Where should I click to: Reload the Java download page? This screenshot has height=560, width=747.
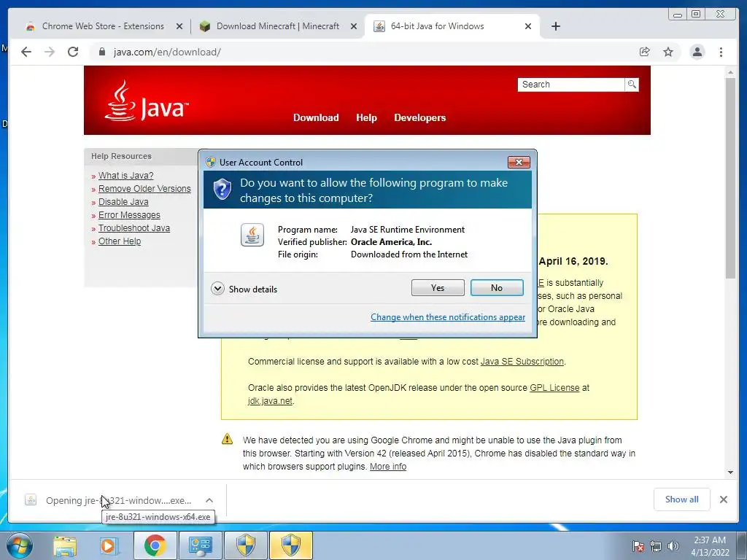click(73, 52)
